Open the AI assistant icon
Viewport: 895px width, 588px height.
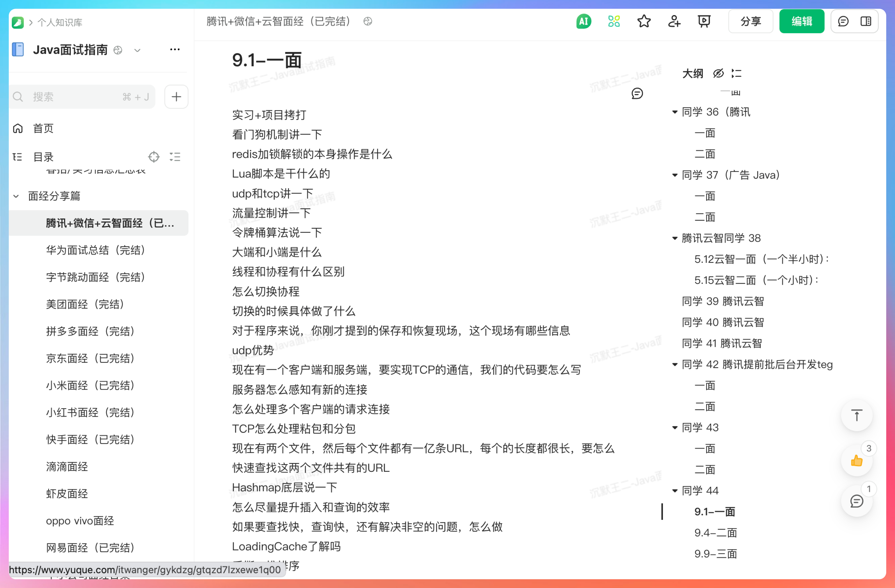(x=583, y=21)
